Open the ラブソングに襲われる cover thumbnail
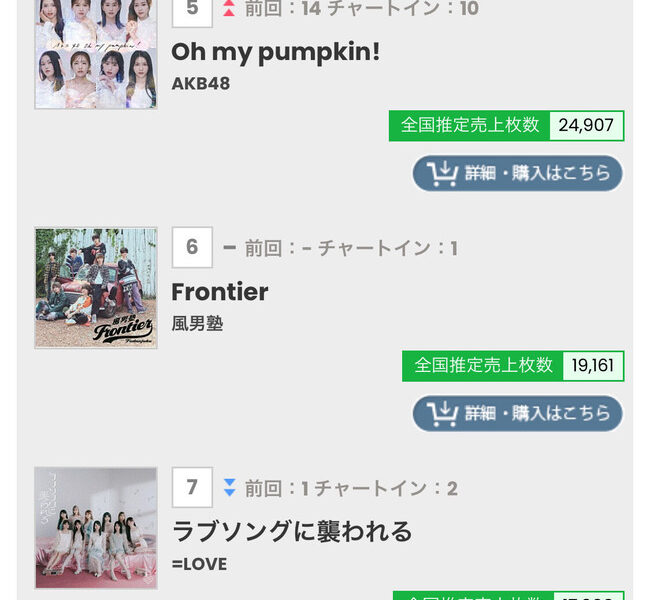Screen dimensions: 650x600 click(96, 528)
